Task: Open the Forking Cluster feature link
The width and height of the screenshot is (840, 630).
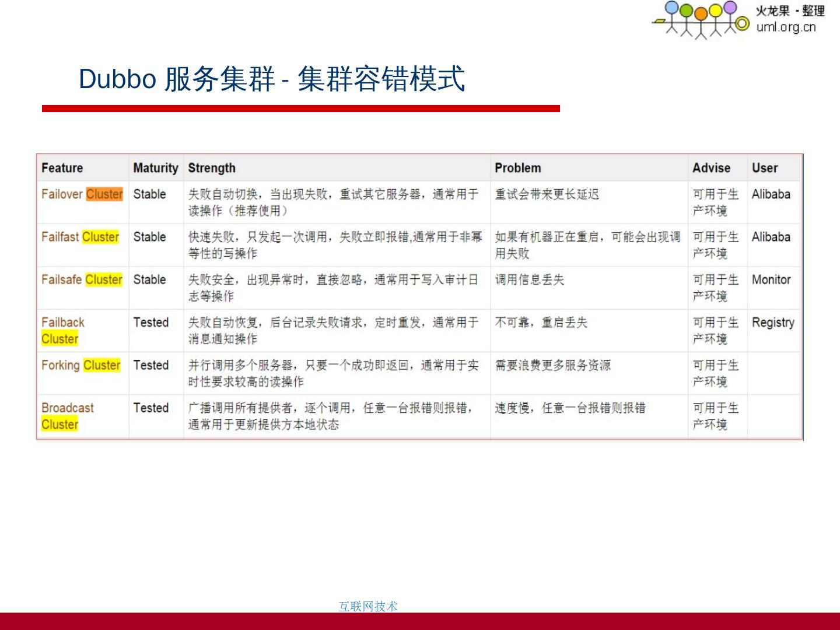Action: tap(80, 365)
